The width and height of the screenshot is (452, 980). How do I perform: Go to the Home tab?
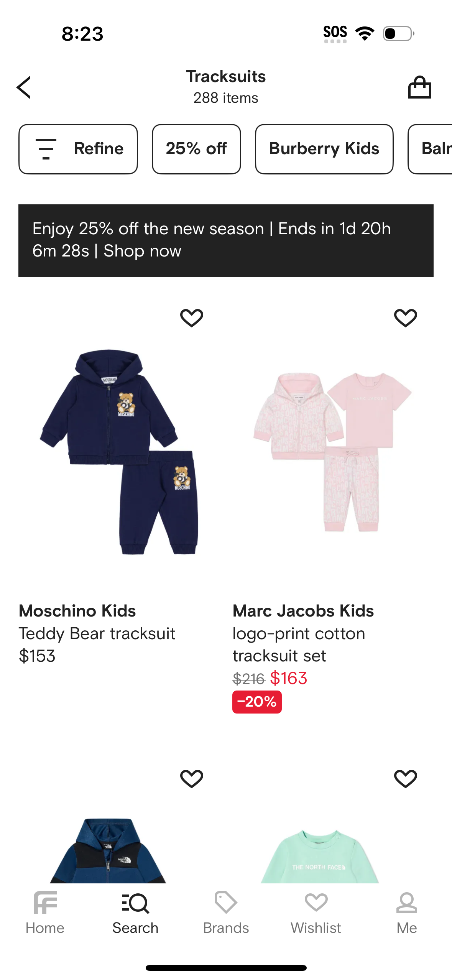(45, 913)
